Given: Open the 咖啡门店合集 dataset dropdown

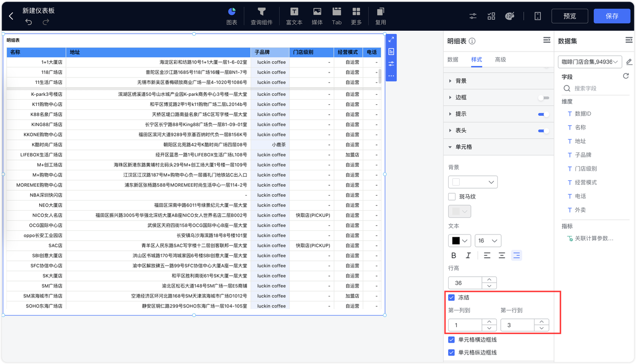Looking at the screenshot, I should [x=590, y=62].
